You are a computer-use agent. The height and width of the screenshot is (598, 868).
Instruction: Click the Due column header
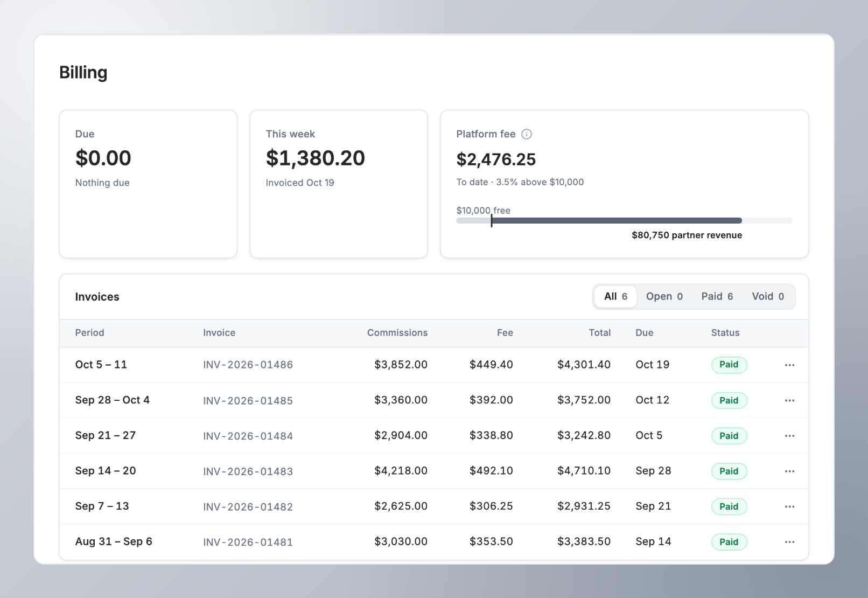tap(645, 333)
